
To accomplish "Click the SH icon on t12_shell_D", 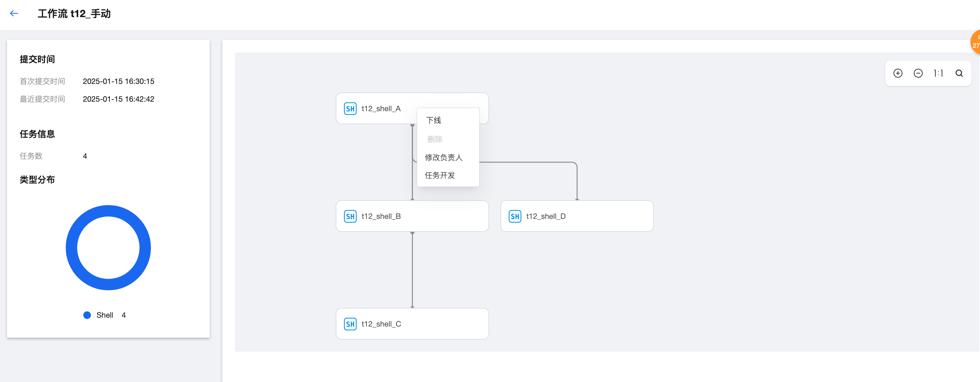I will (515, 216).
